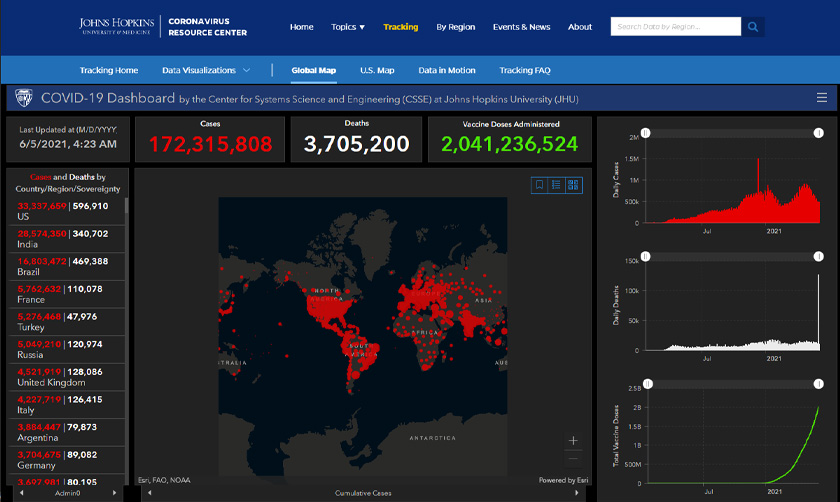
Task: Click the Search Data by Region field
Action: tap(675, 27)
